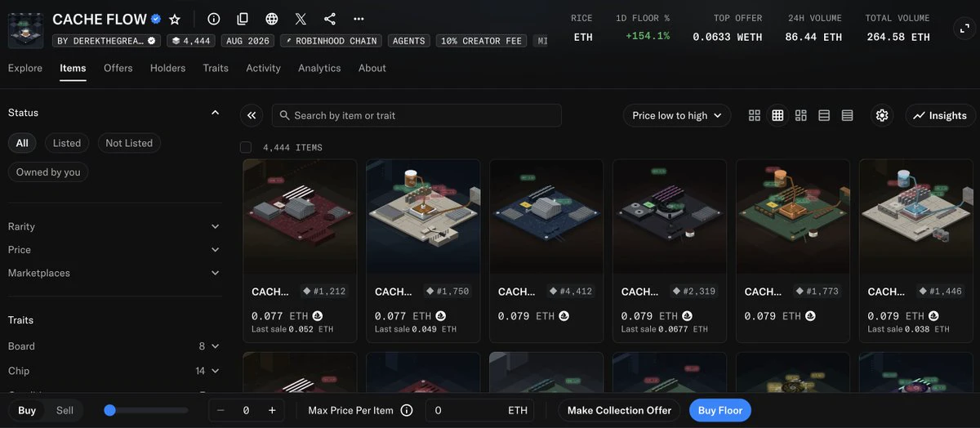
Task: Click the blue verified badge beside CACHE FLOW
Action: pos(156,19)
